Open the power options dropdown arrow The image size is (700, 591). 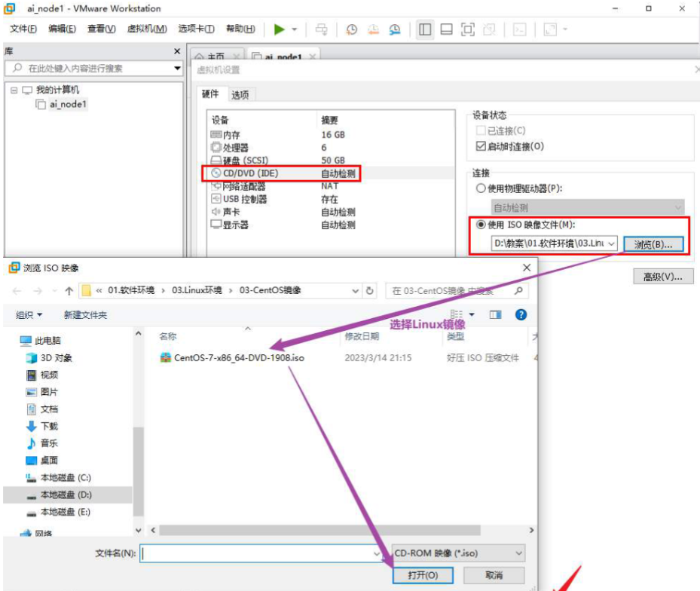coord(294,29)
